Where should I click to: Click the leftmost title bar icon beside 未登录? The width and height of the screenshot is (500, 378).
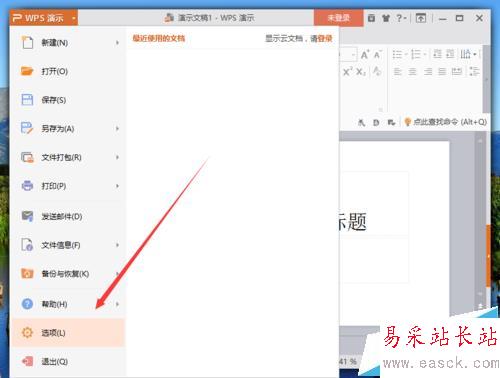(371, 18)
